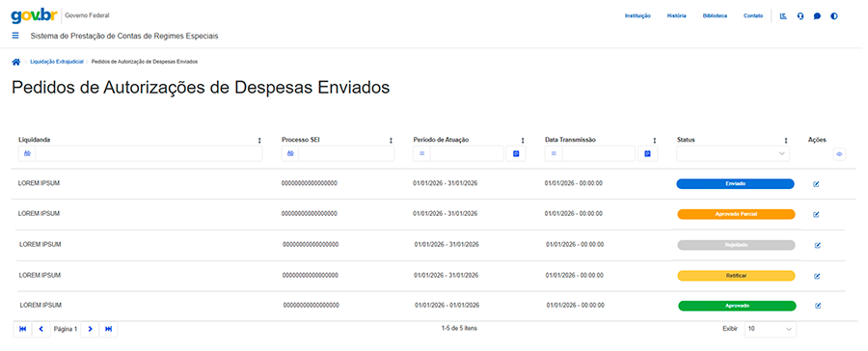
Task: Click the gray Rejeitado status badge
Action: point(736,245)
